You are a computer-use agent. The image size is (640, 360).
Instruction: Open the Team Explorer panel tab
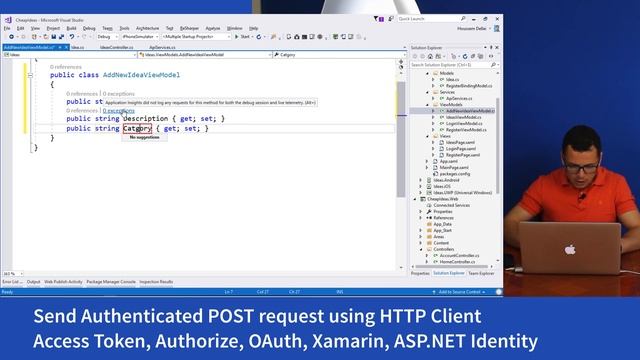click(482, 273)
